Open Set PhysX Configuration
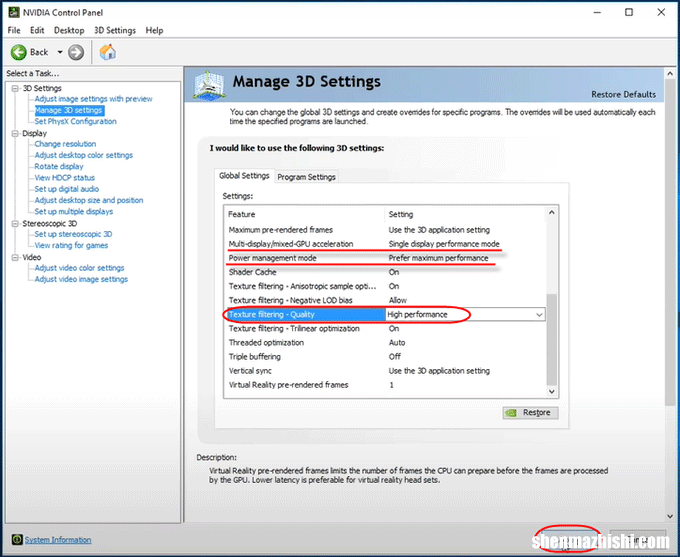 point(75,121)
